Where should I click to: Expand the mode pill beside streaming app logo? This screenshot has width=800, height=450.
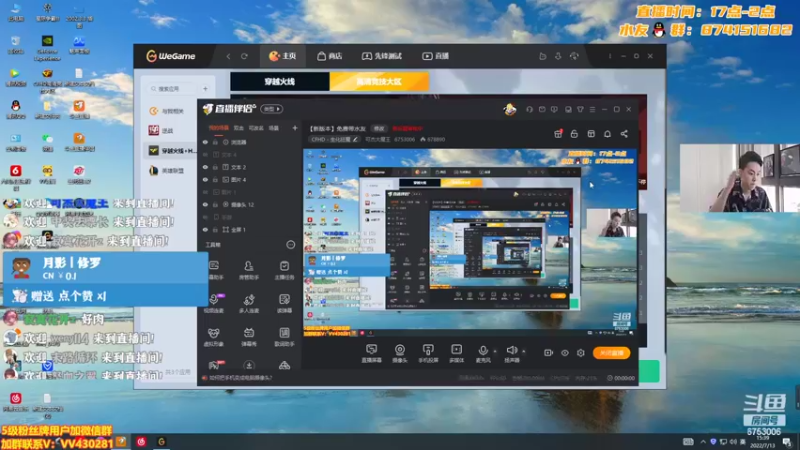272,109
